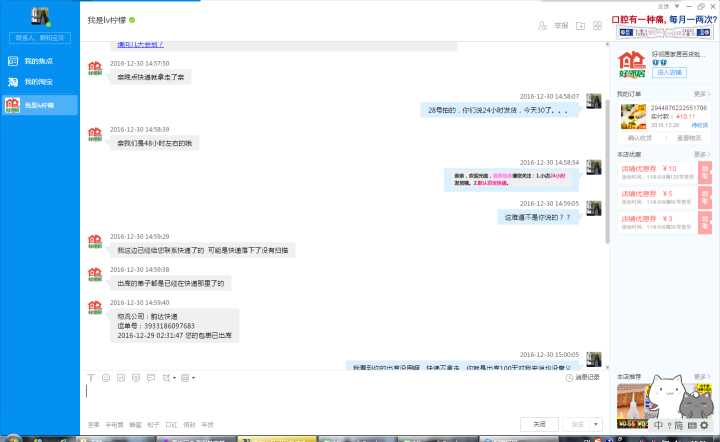Claim the ¥10 shop coupon
This screenshot has height=442, width=720.
tap(705, 173)
